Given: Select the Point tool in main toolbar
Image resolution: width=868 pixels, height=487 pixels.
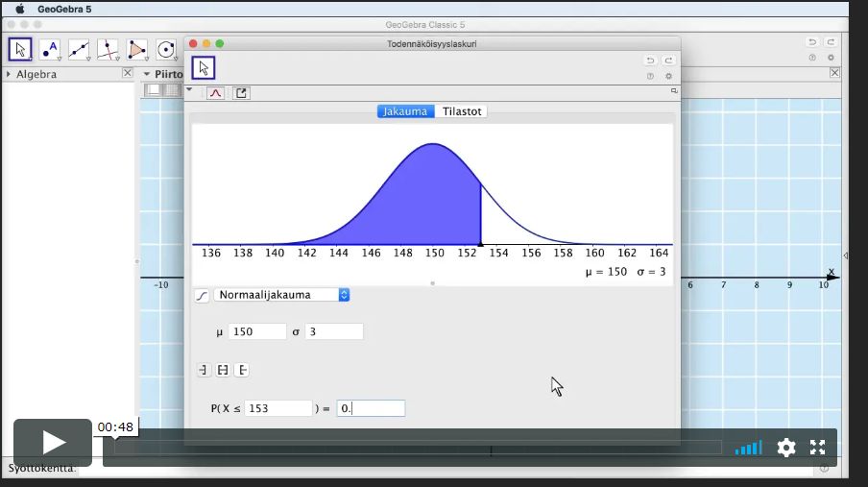Looking at the screenshot, I should (x=49, y=49).
